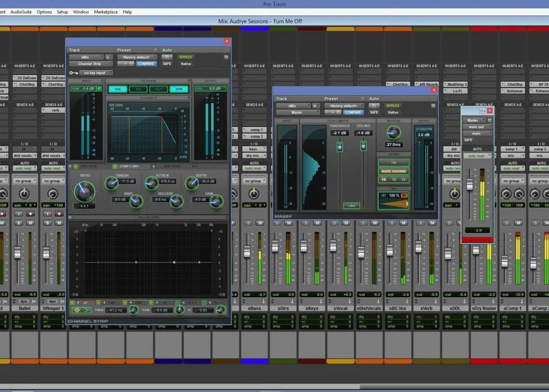
Task: Open the Maxim plug-in selector dropdown
Action: (298, 112)
